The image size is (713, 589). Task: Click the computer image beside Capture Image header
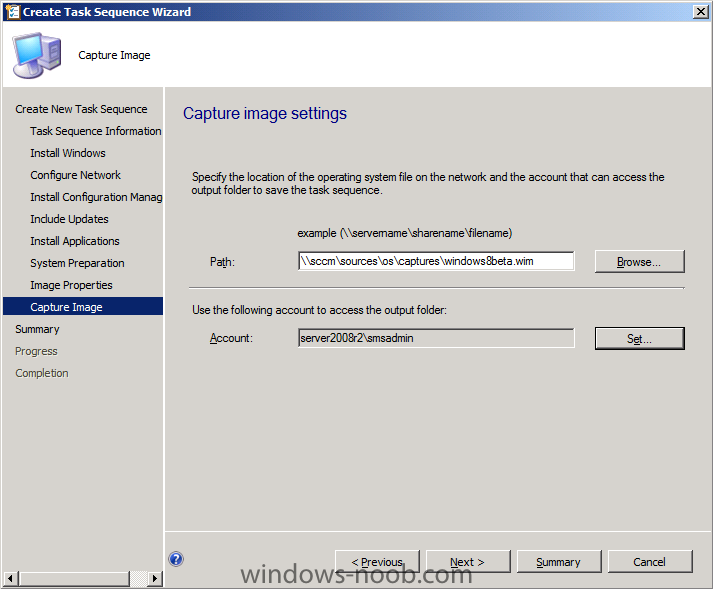tap(37, 55)
